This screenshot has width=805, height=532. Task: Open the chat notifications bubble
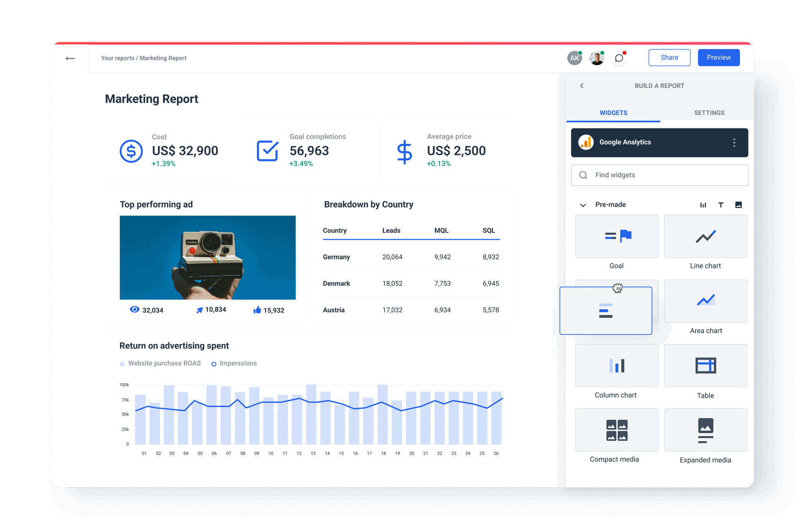[619, 58]
